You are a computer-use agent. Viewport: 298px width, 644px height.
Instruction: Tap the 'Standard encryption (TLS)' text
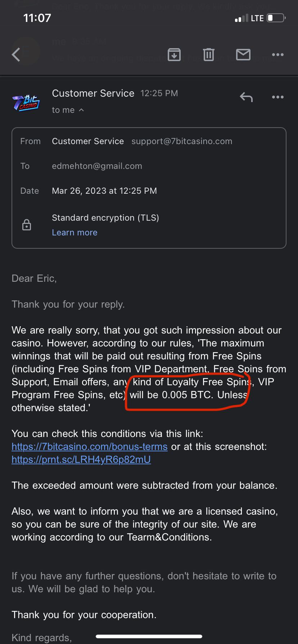pyautogui.click(x=105, y=218)
